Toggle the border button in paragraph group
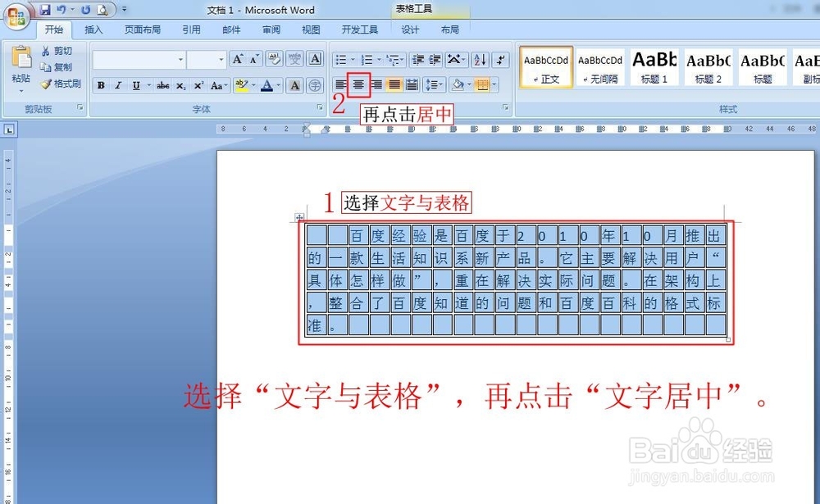This screenshot has width=820, height=504. (x=482, y=84)
